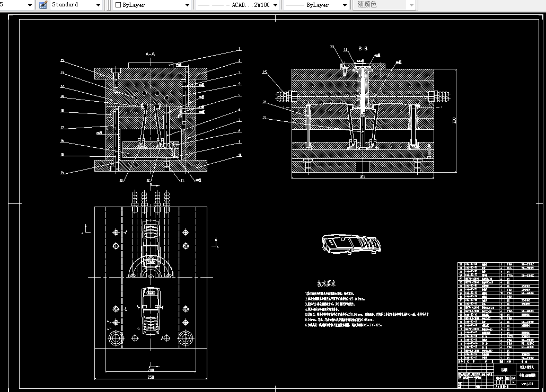Viewport: 546px width, 392px height.
Task: Select the A-A section view label
Action: click(x=150, y=54)
